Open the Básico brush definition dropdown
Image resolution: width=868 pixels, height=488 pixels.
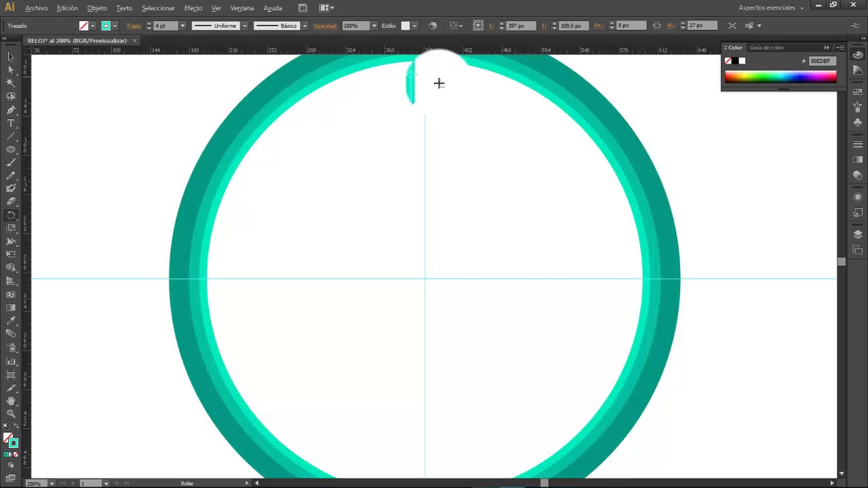pos(304,26)
